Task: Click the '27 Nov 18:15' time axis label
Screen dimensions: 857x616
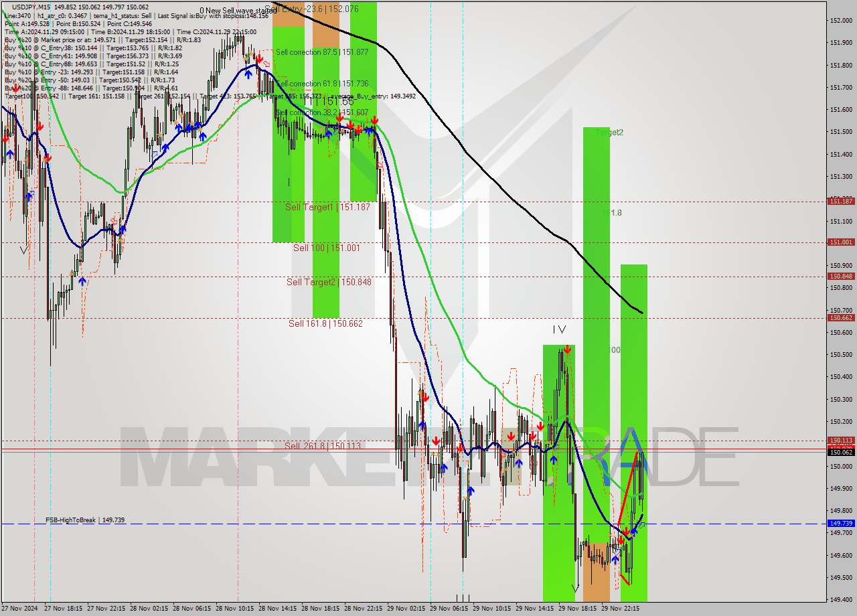Action: (64, 609)
